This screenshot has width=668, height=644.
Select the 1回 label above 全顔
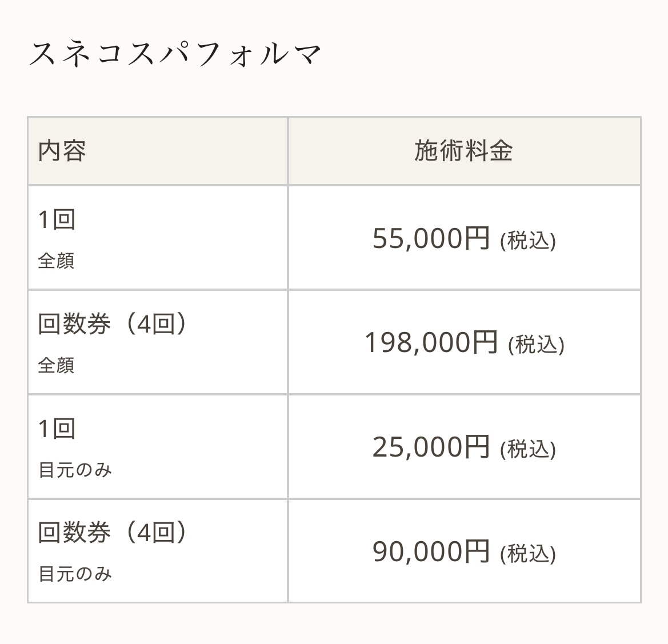[x=57, y=219]
